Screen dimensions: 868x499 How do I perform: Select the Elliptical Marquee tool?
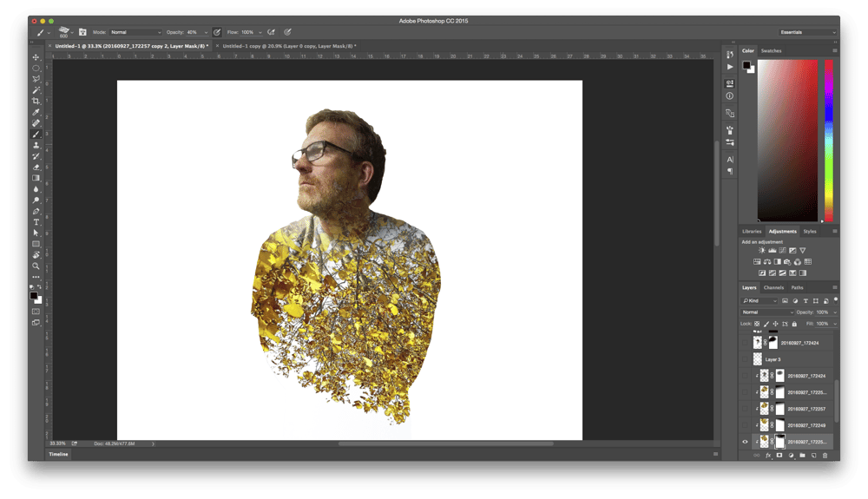point(36,68)
